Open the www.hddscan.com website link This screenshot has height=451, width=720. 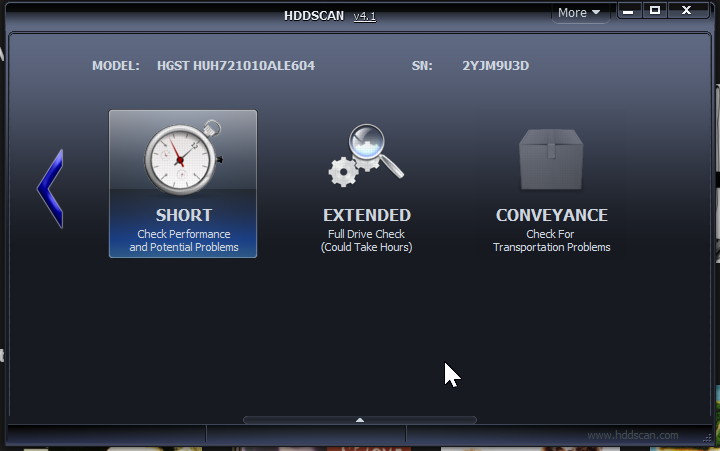633,435
